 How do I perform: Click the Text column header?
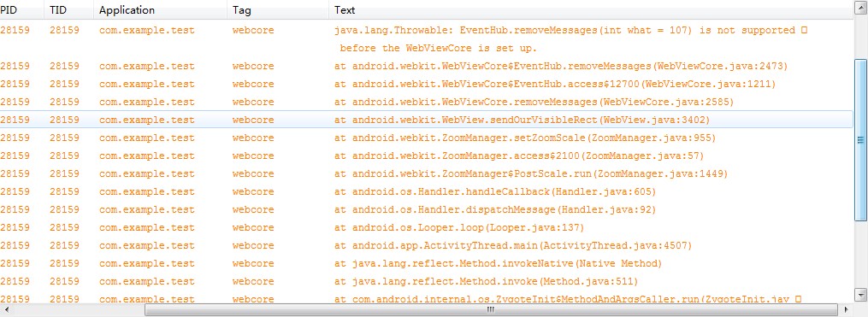591,10
